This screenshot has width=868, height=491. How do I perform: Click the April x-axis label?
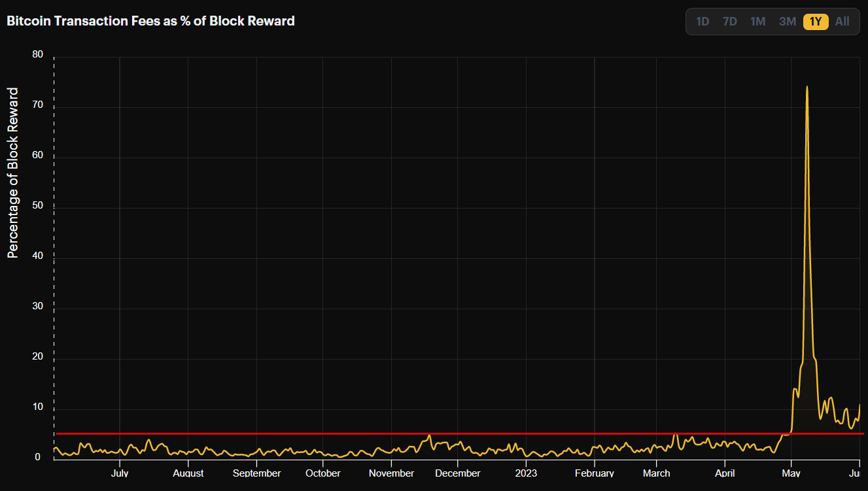pos(725,473)
